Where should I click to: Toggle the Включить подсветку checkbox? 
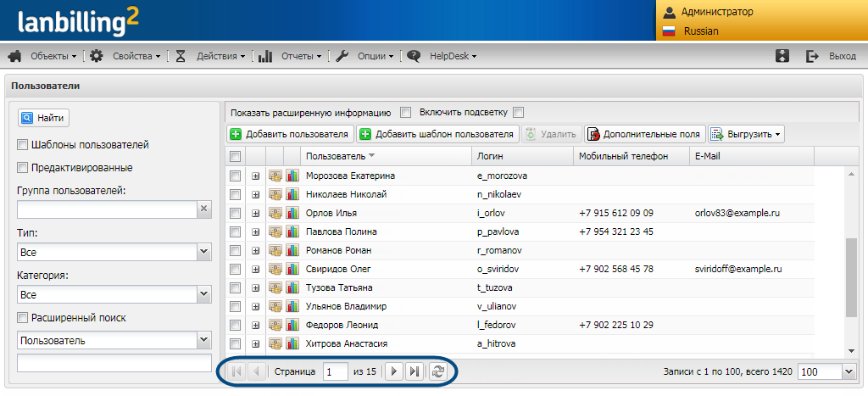(x=518, y=112)
